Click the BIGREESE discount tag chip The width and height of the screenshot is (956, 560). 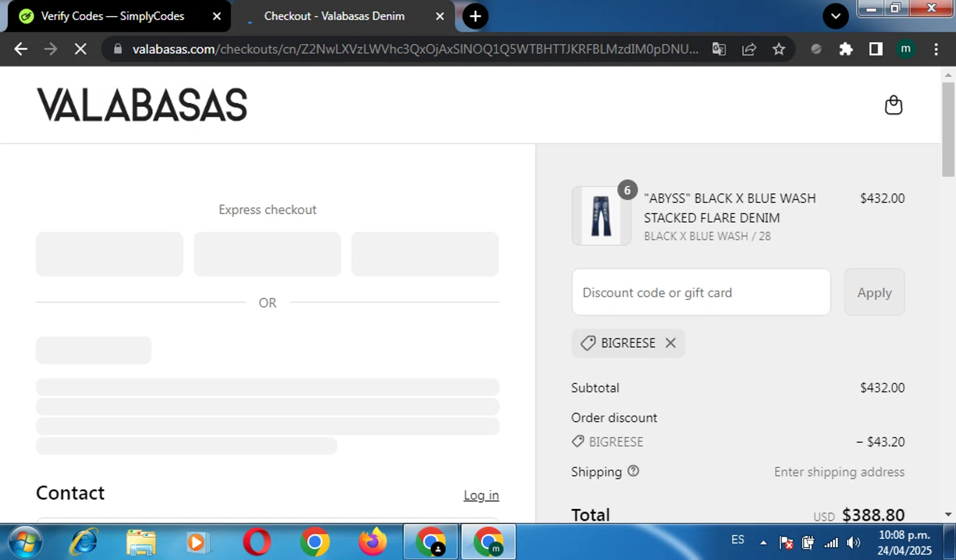coord(628,343)
